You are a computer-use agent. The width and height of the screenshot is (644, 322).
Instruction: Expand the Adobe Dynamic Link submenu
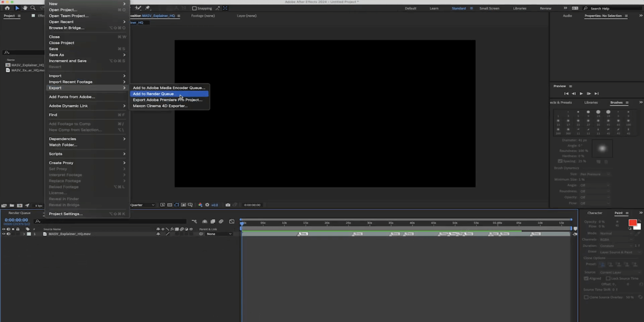coord(87,106)
